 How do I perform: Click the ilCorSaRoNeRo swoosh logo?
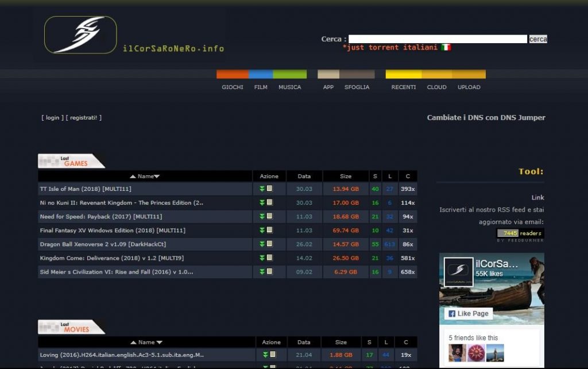tap(80, 34)
